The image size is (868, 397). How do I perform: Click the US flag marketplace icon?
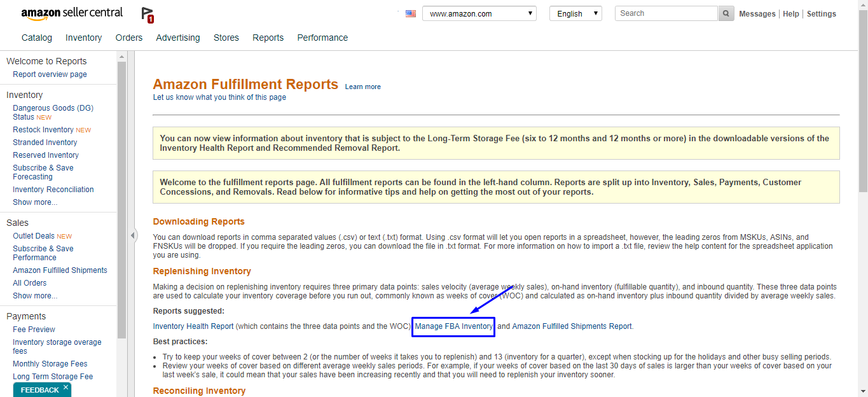[x=411, y=13]
